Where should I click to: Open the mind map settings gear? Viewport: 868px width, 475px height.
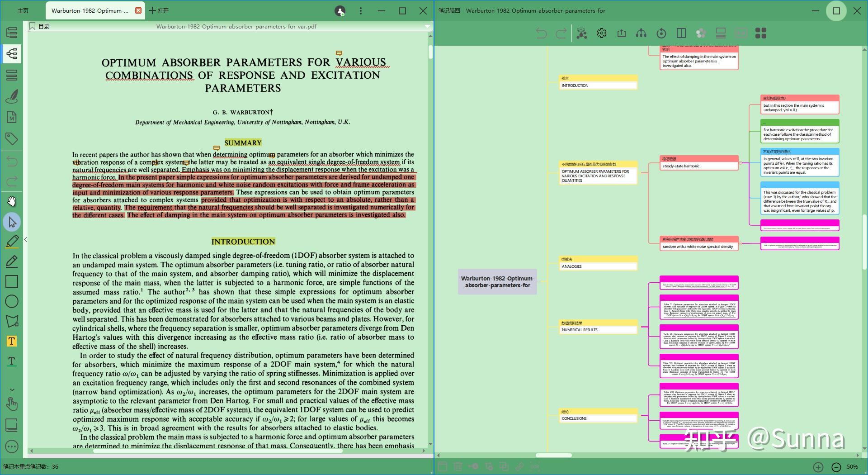pos(602,33)
